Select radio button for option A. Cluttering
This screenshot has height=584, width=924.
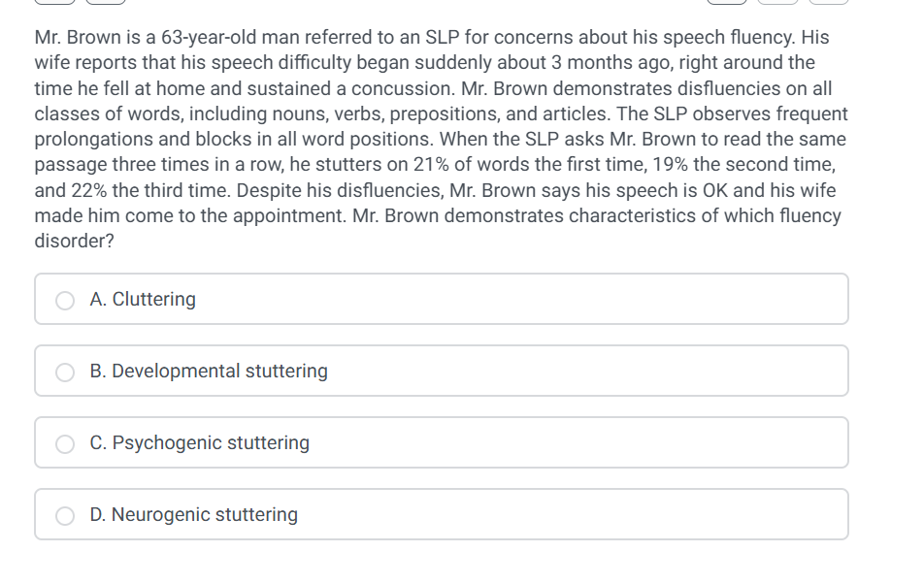point(65,300)
